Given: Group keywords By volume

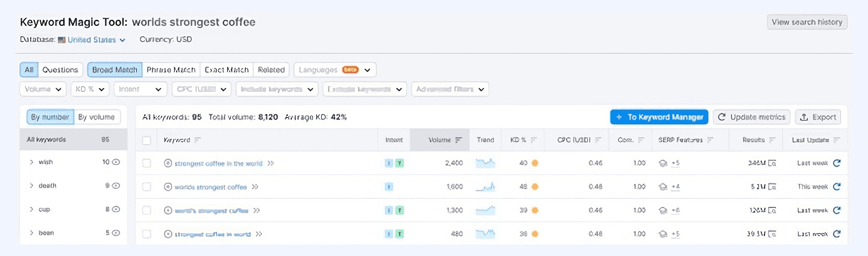Looking at the screenshot, I should (x=97, y=117).
